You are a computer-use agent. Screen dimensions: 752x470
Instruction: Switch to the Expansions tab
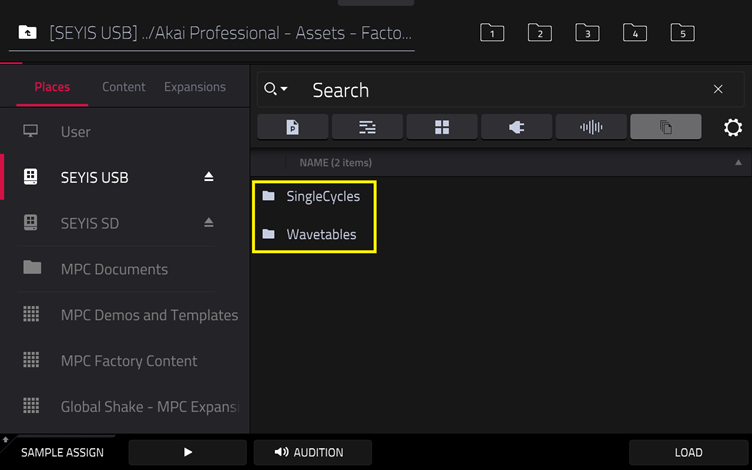tap(195, 87)
